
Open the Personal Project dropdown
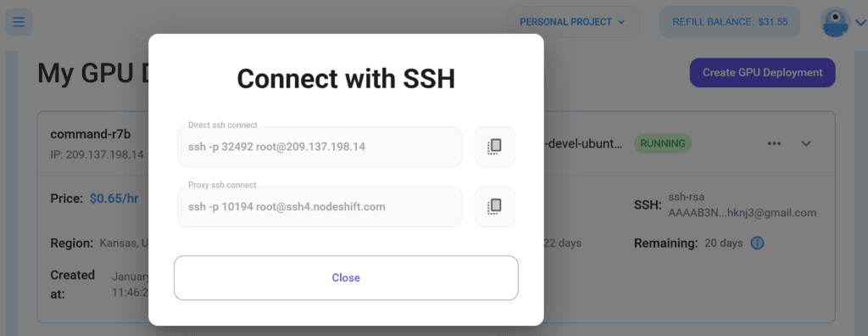(x=574, y=22)
